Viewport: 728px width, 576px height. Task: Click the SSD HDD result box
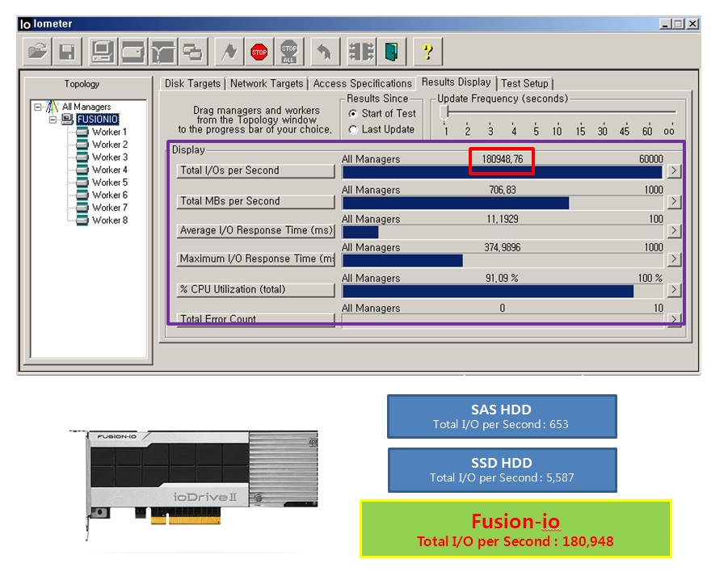point(502,469)
